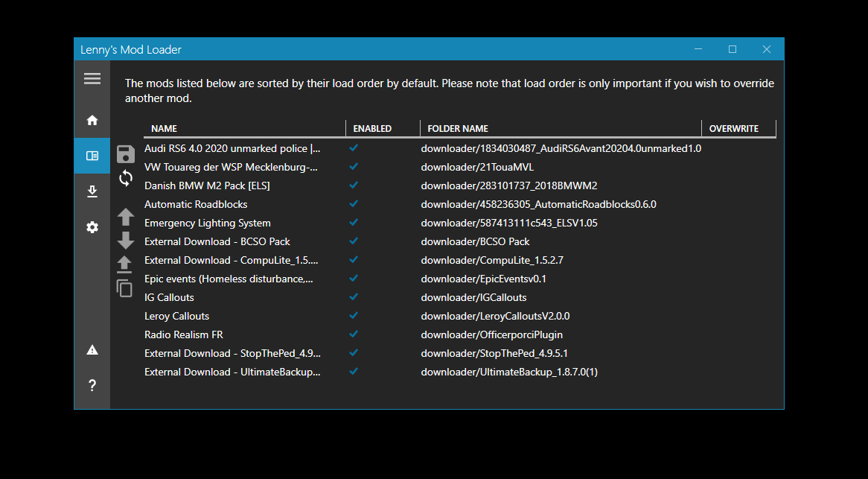The image size is (868, 479).
Task: Refresh the mod list
Action: click(x=126, y=178)
